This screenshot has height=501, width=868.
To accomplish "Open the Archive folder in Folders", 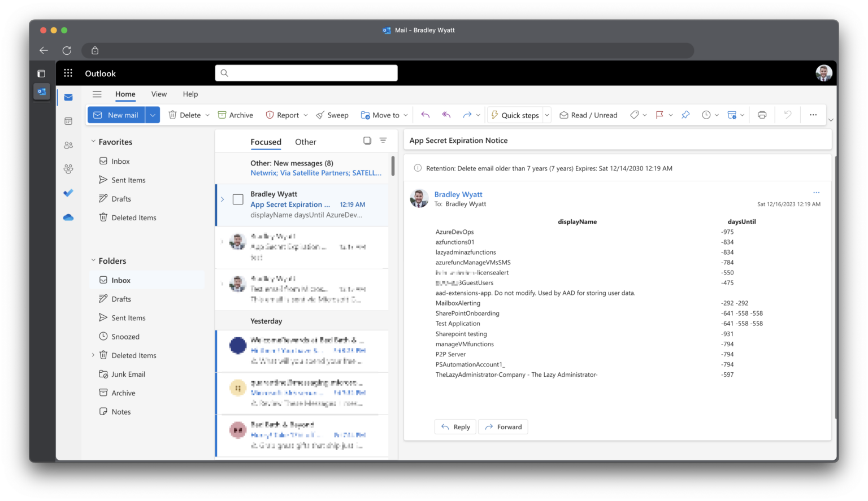I will (117, 393).
